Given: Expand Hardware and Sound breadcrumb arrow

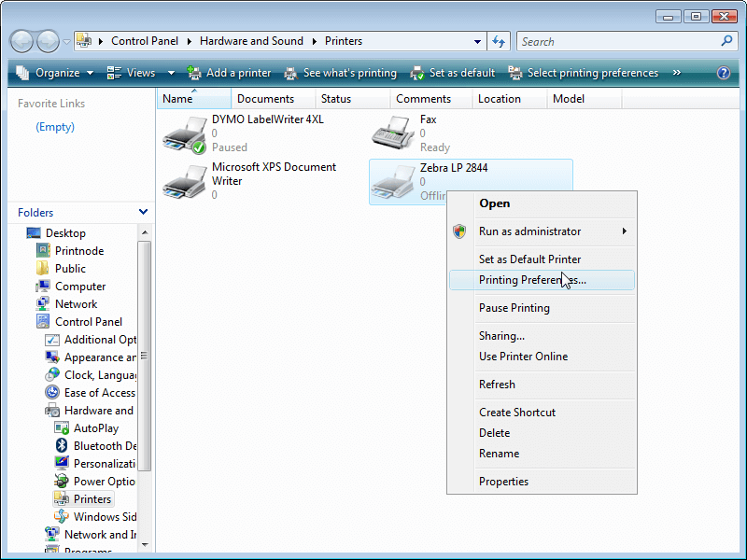Looking at the screenshot, I should [x=314, y=41].
